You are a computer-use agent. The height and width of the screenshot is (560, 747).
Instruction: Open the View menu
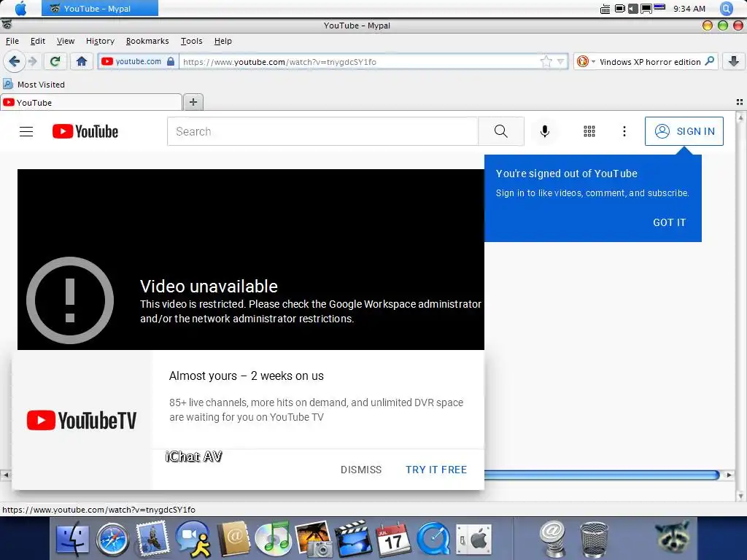click(65, 41)
